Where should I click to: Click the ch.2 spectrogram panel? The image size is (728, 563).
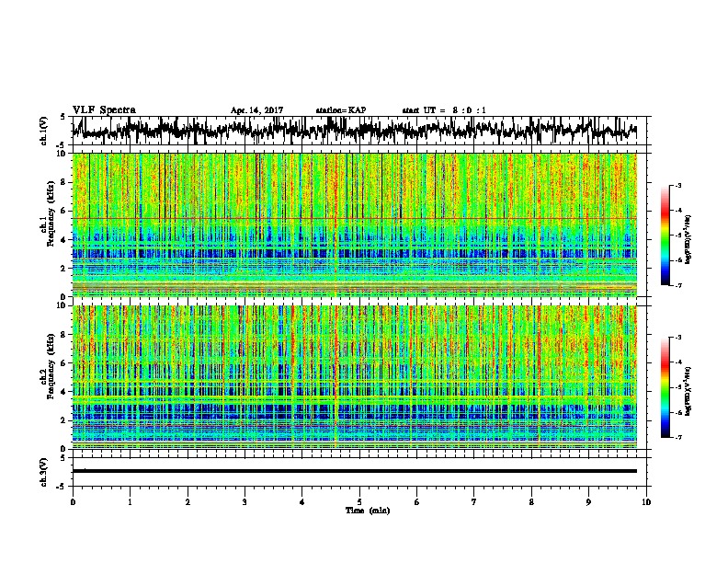pos(354,377)
